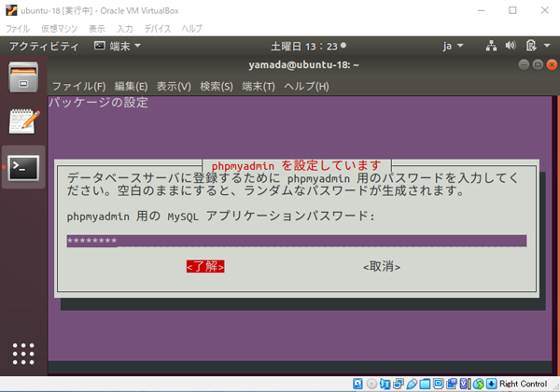The image size is (560, 392).
Task: Click the audio indicator in VirtualBox status bar
Action: (385, 384)
